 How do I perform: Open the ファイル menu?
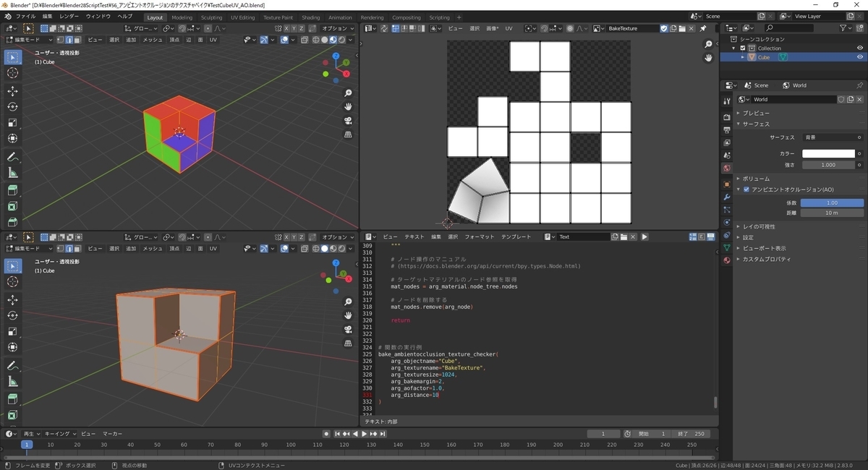point(25,16)
